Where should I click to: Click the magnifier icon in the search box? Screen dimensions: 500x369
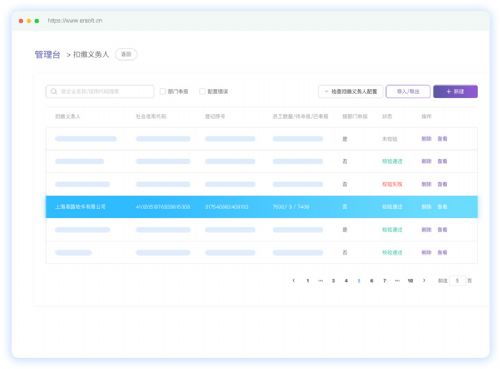coord(54,91)
